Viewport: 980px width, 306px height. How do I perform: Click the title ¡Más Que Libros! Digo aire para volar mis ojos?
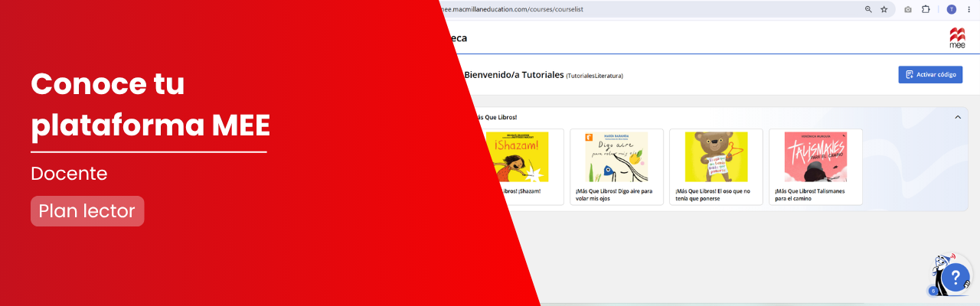tap(614, 194)
